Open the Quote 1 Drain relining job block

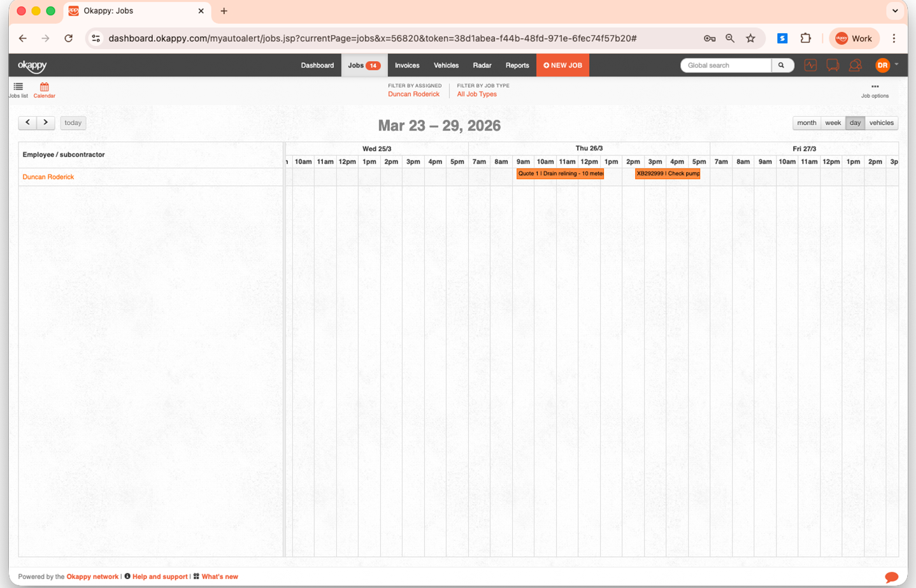[560, 174]
